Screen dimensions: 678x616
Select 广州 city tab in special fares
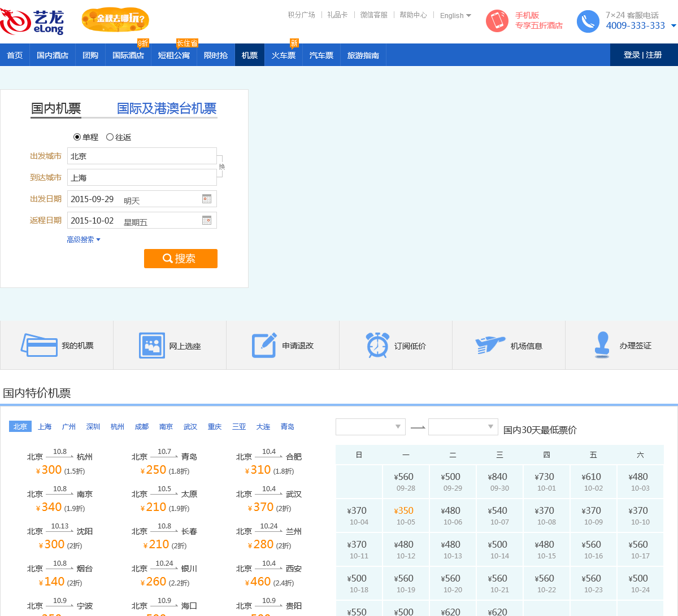[x=69, y=427]
